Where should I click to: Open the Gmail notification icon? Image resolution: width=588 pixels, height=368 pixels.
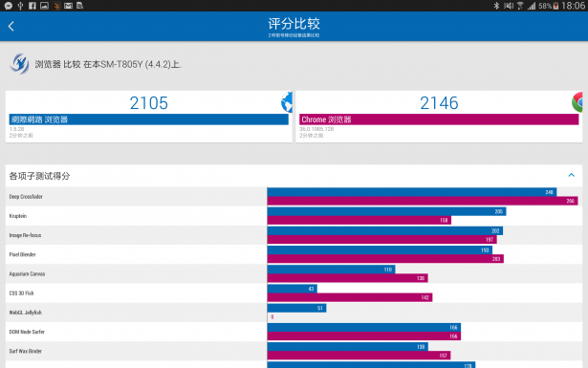68,6
